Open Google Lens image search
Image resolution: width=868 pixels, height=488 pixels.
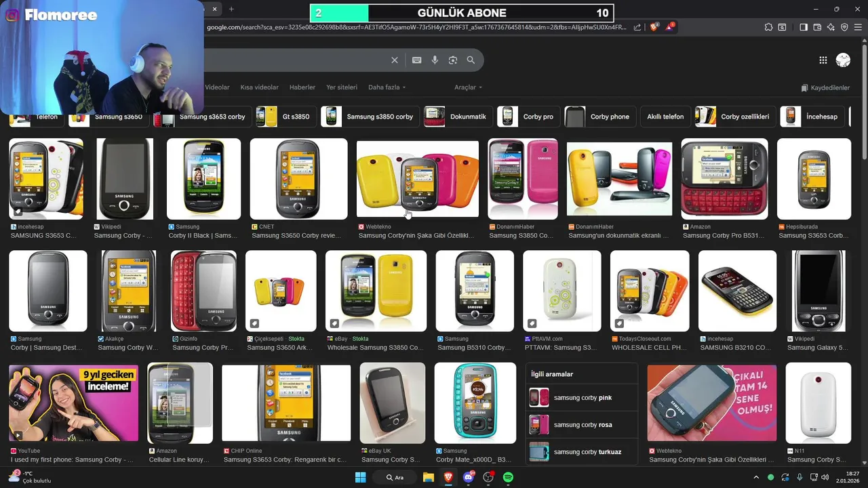[x=453, y=60]
